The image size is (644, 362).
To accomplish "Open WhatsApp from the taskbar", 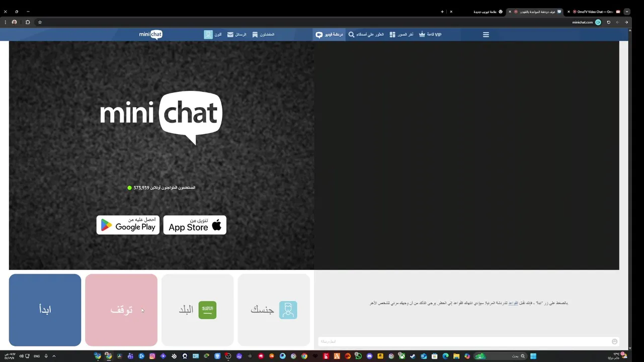I will [x=358, y=356].
